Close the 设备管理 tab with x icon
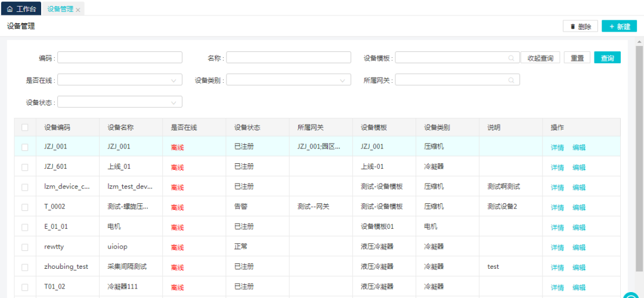Screen dimensions: 644x298 pyautogui.click(x=78, y=10)
